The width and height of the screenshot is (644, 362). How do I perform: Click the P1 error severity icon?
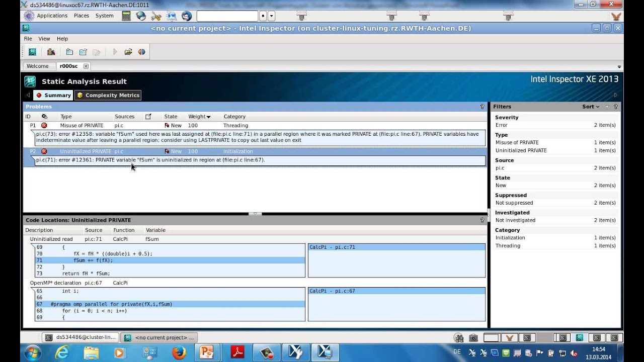pyautogui.click(x=44, y=125)
